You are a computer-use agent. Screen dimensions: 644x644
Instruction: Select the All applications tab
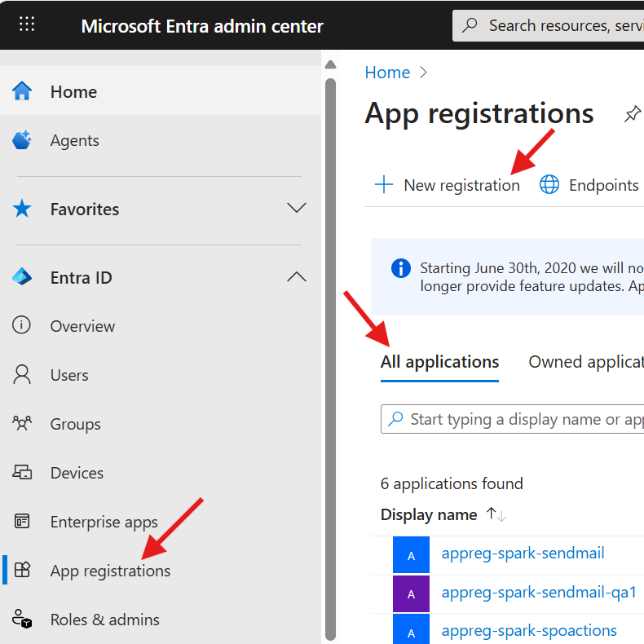click(x=439, y=362)
